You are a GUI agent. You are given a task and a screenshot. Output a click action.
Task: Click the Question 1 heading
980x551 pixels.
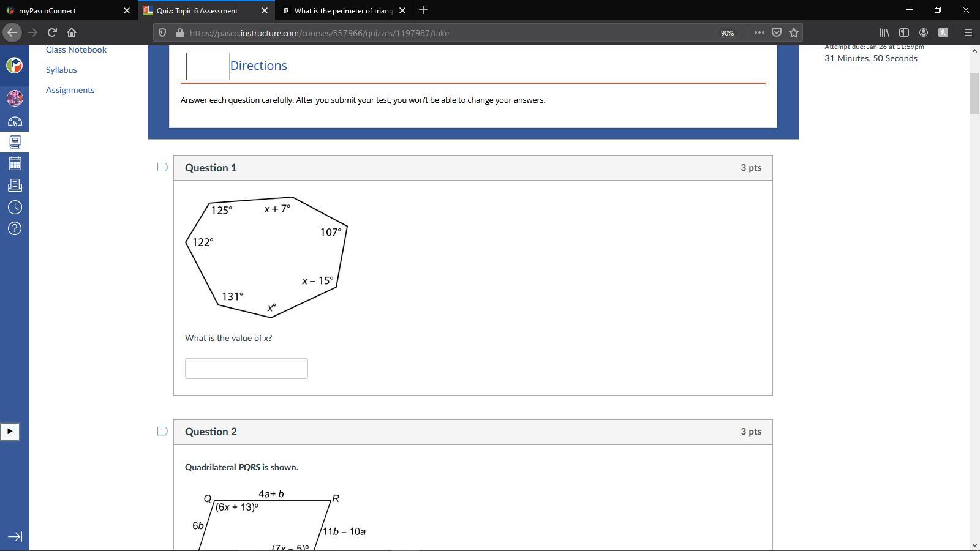[211, 168]
